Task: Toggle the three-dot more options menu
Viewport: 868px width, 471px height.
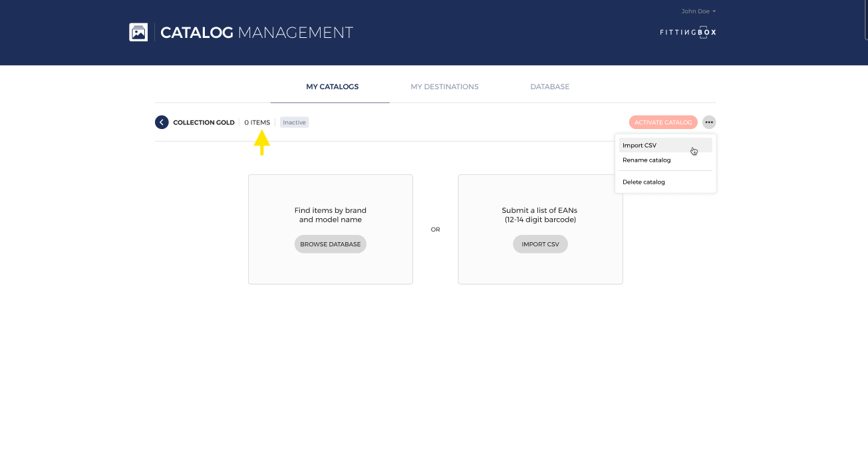Action: pyautogui.click(x=709, y=122)
